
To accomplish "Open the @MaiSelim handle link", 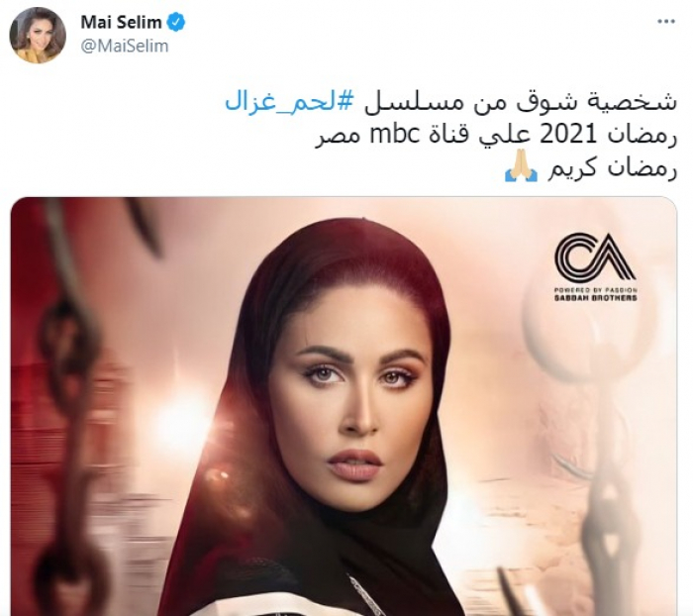I will click(124, 46).
